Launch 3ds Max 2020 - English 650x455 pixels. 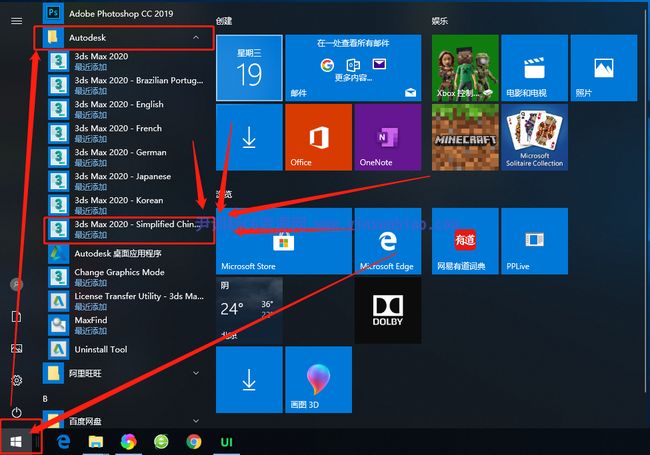[129, 109]
